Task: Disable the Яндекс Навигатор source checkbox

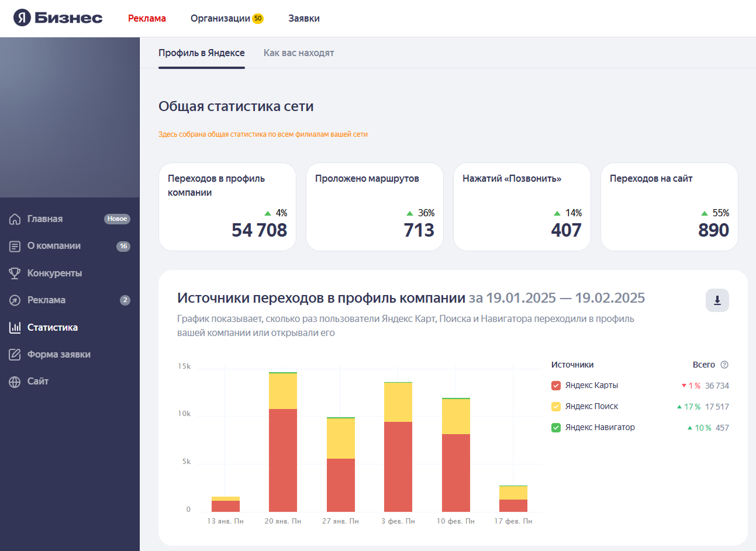Action: tap(556, 428)
